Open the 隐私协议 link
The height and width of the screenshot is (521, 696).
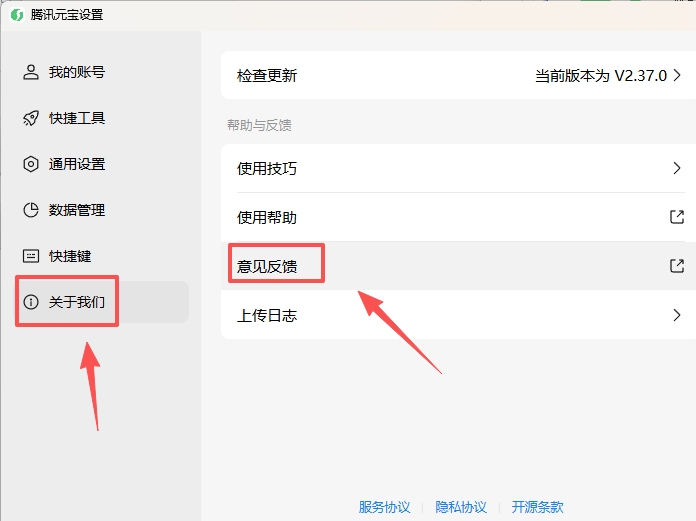pos(461,507)
